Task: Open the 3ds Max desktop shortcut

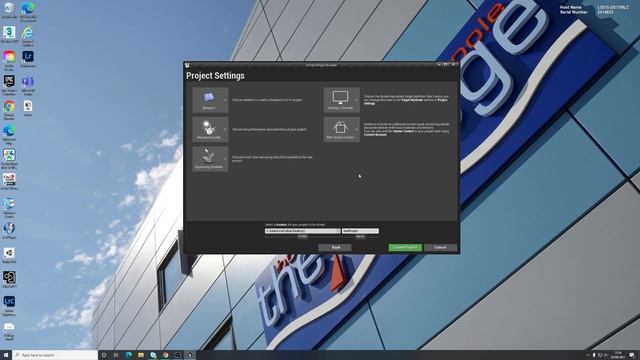Action: pyautogui.click(x=9, y=34)
